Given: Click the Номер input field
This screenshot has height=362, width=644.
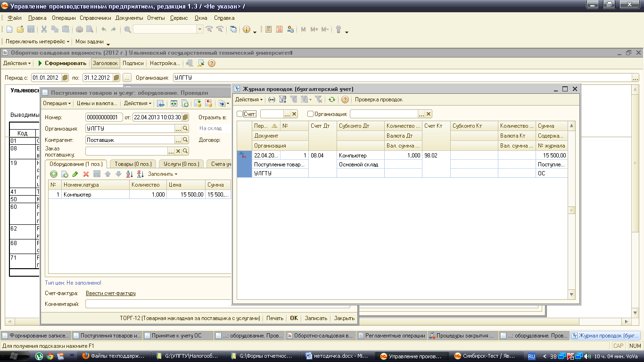Looking at the screenshot, I should [104, 117].
